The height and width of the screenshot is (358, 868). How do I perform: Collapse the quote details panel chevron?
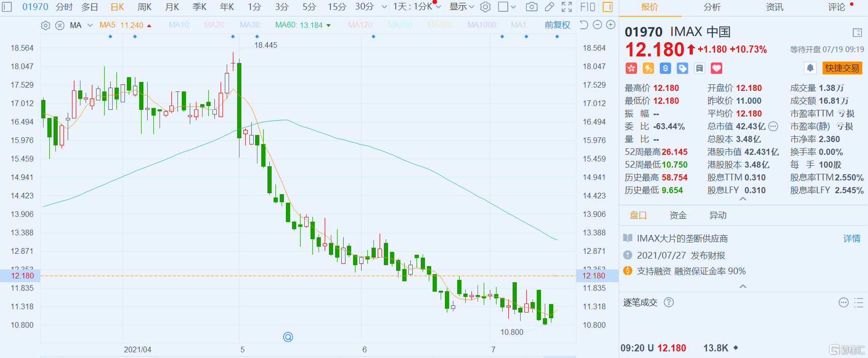pyautogui.click(x=743, y=199)
